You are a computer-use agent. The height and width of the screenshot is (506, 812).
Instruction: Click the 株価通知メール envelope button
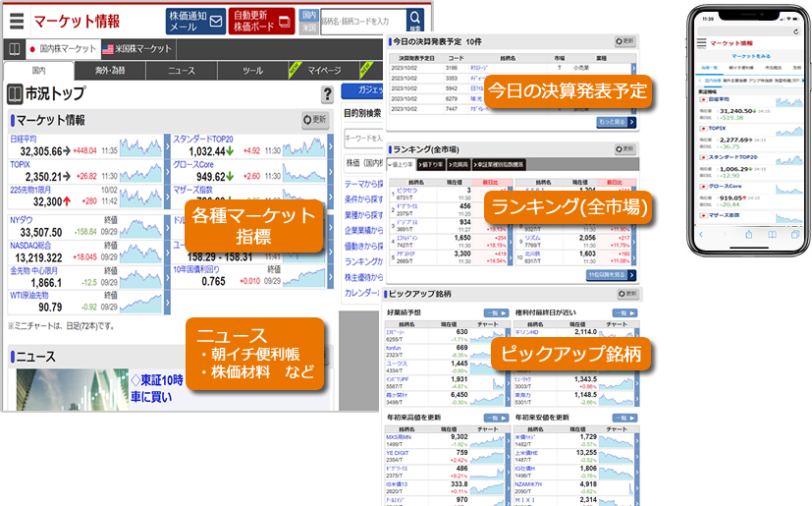pyautogui.click(x=196, y=21)
